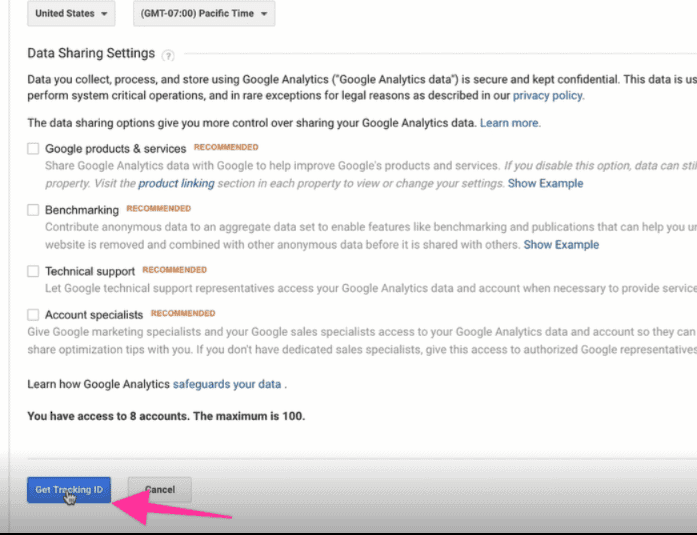Click the Technical support label text
The height and width of the screenshot is (535, 697).
(90, 271)
